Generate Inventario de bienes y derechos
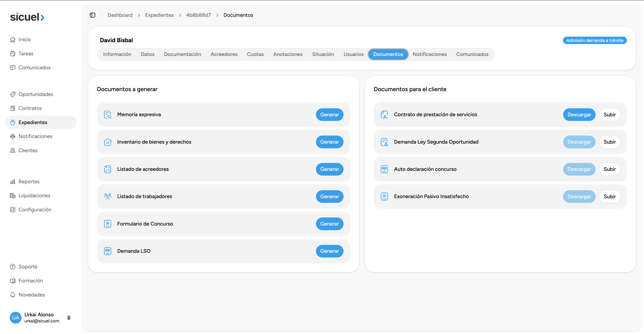The width and height of the screenshot is (644, 334). (330, 142)
